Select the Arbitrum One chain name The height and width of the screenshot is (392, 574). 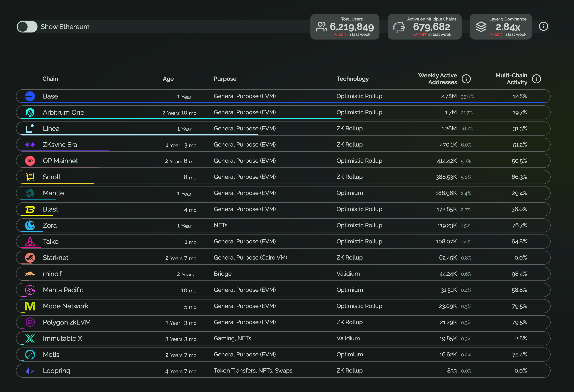[x=63, y=112]
